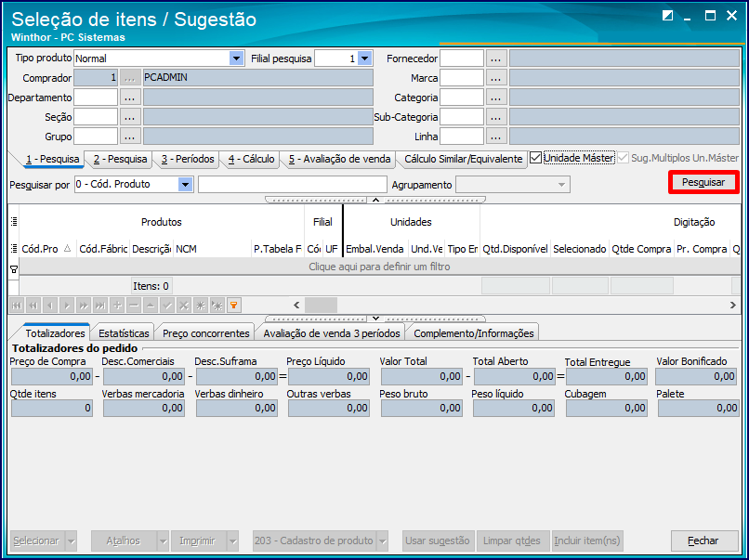Click the save bookmark asterisk icon

[x=201, y=305]
